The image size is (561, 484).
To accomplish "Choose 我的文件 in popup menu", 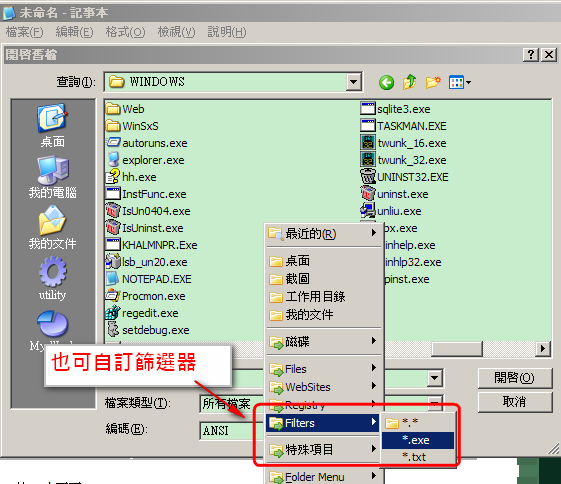I will tap(323, 315).
